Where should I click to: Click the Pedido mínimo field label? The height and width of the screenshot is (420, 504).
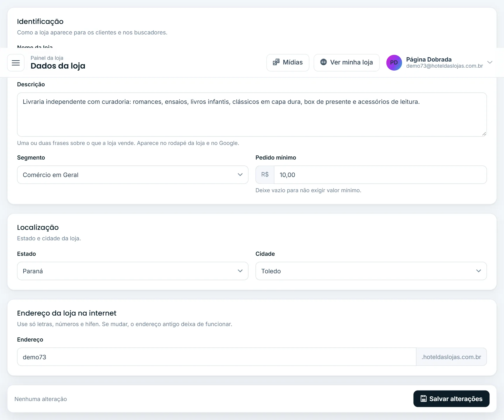pyautogui.click(x=276, y=157)
